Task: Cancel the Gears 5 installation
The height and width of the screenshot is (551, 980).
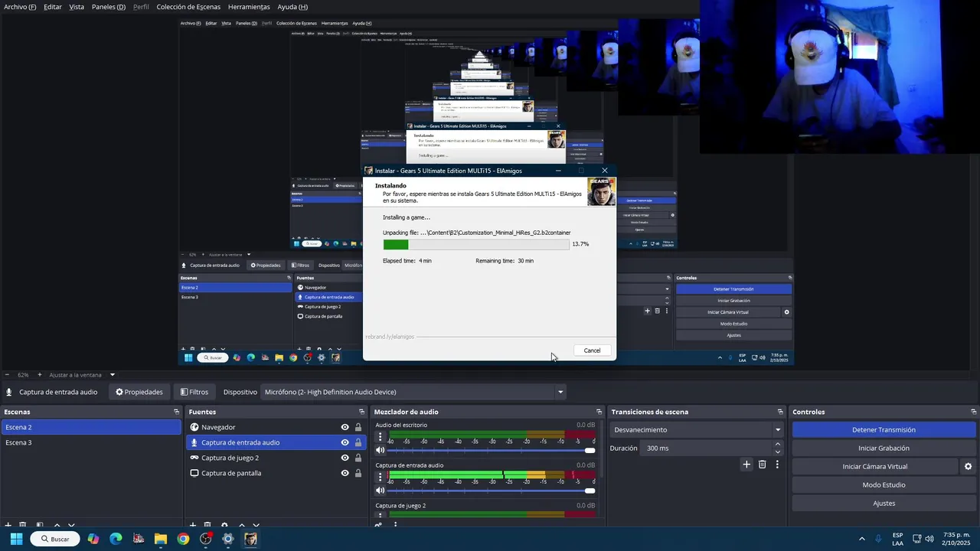Action: coord(592,350)
